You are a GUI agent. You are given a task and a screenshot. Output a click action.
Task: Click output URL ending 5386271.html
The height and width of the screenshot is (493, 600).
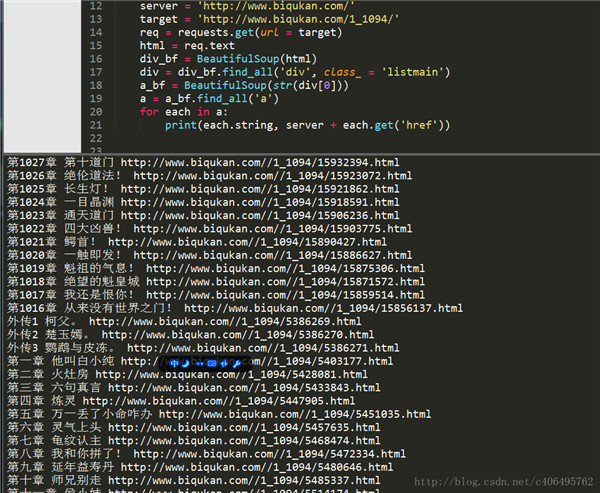(263, 348)
